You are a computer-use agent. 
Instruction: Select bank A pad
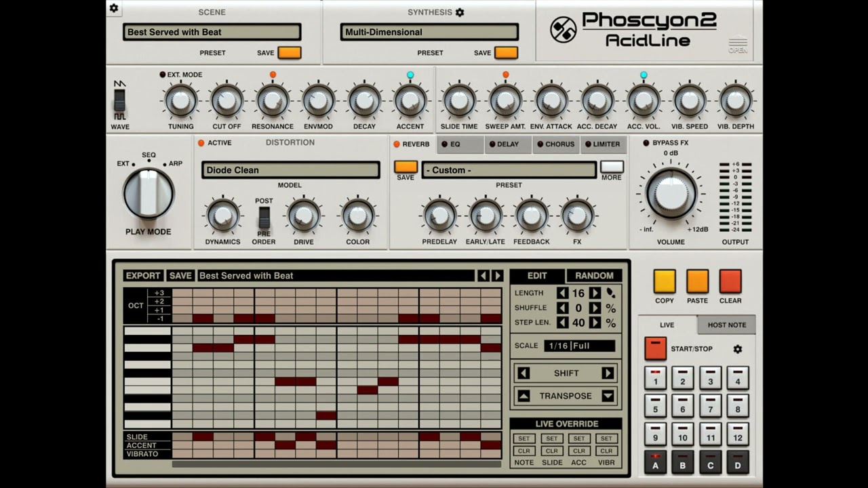655,462
